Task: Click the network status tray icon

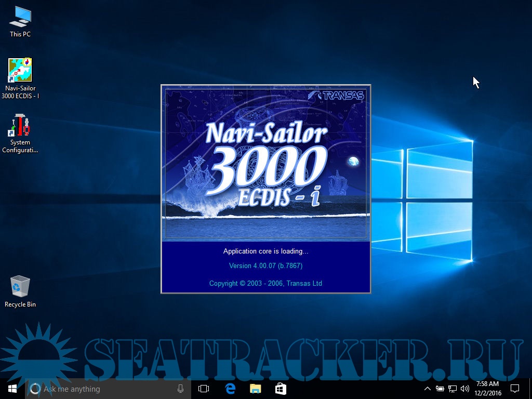Action: 453,389
